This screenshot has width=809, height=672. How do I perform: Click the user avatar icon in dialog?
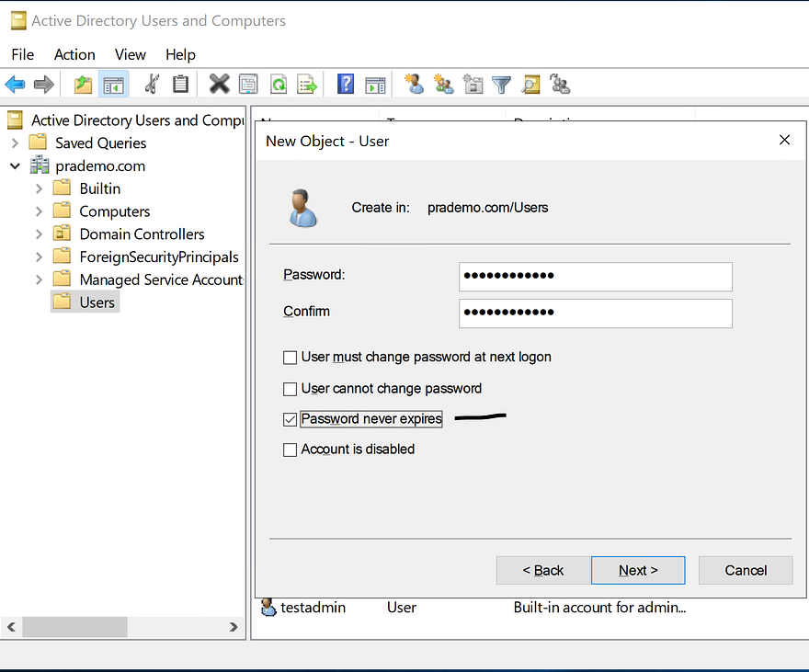pos(302,208)
